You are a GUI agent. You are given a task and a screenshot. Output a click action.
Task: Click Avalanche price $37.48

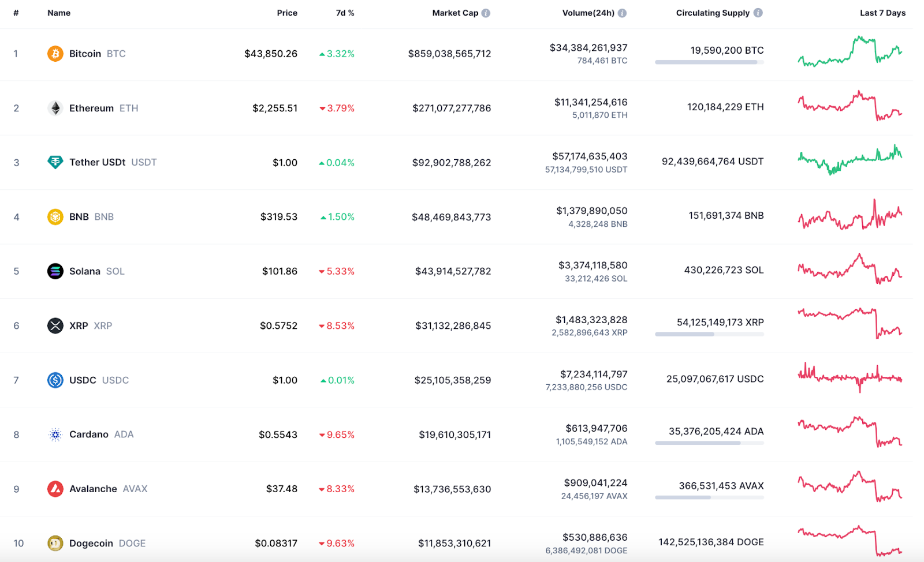click(282, 489)
